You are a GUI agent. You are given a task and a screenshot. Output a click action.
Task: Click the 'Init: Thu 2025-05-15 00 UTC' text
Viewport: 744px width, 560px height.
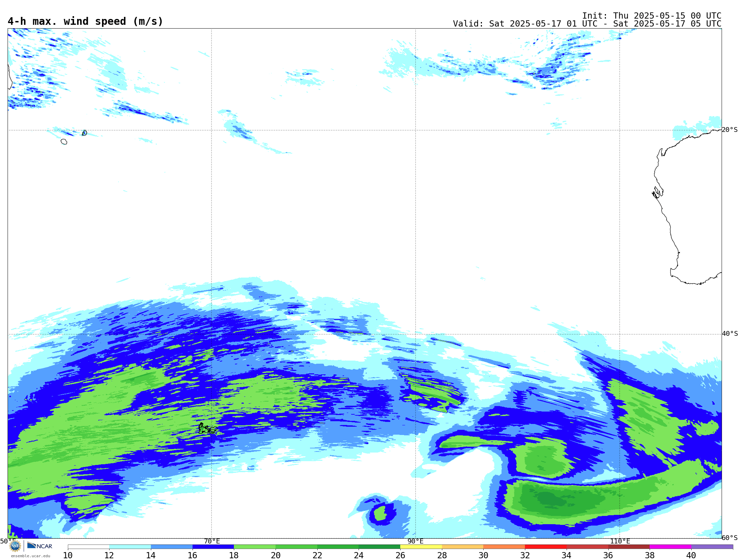pos(652,16)
